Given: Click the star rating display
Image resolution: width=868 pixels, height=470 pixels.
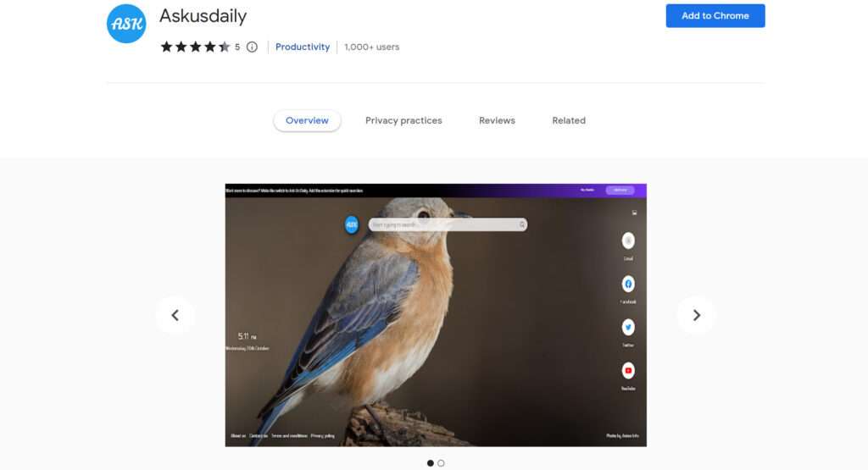Looking at the screenshot, I should [x=195, y=47].
